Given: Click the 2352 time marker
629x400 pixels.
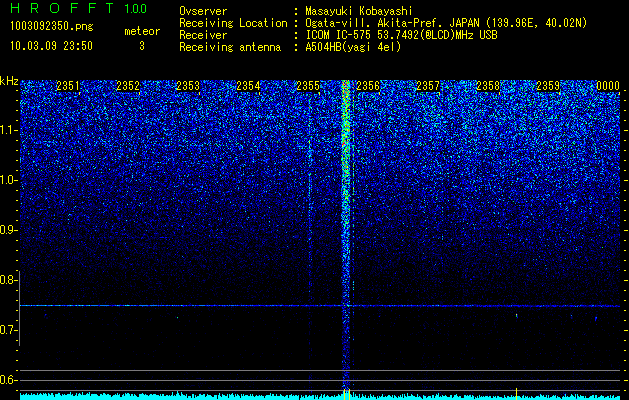Looking at the screenshot, I should coord(128,86).
